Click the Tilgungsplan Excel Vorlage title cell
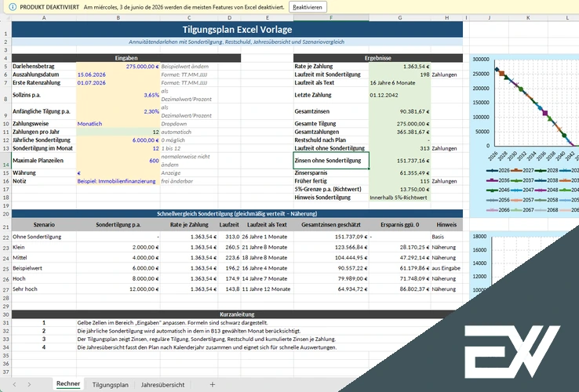The height and width of the screenshot is (392, 579). (x=237, y=30)
